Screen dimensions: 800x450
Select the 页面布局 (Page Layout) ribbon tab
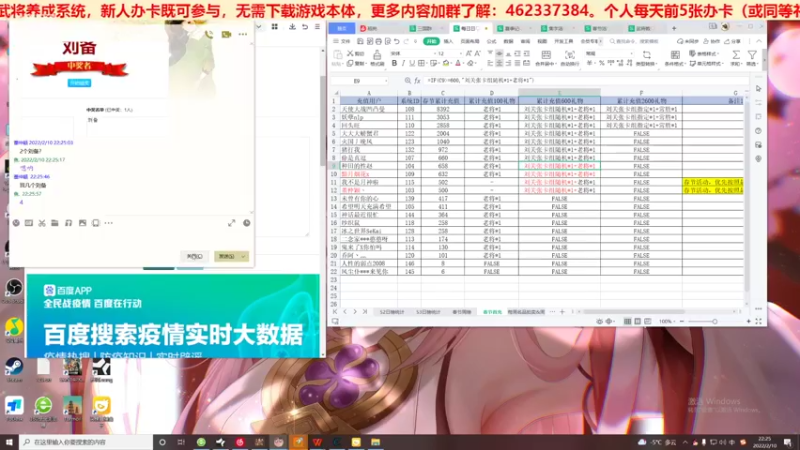(x=470, y=41)
